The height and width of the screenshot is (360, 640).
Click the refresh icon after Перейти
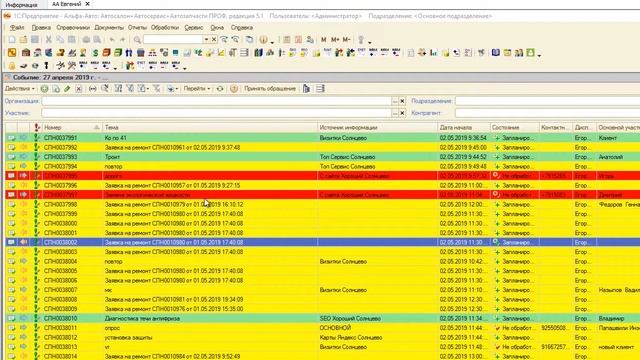[x=220, y=89]
